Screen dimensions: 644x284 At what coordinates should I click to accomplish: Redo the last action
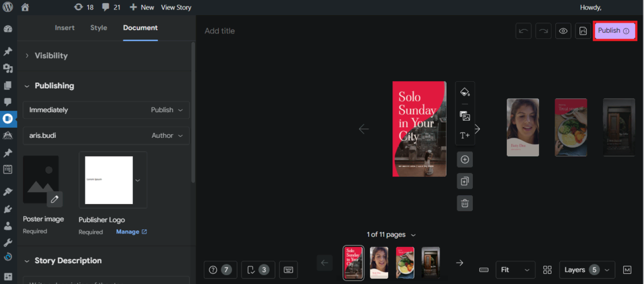tap(543, 31)
